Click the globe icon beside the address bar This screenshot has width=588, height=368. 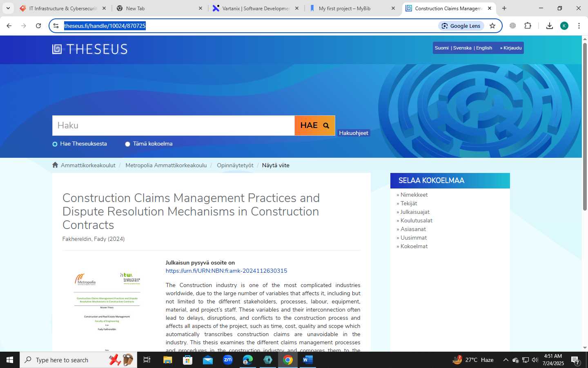(513, 26)
